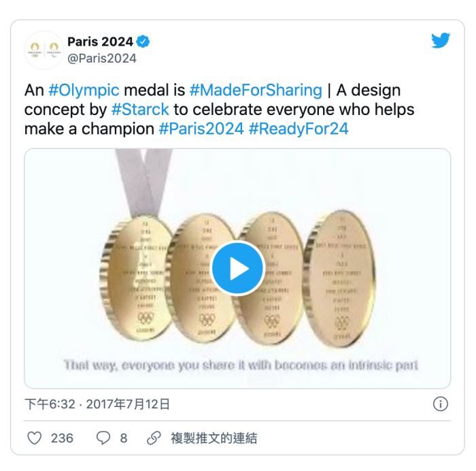Open the #MadeForSharing hashtag
The image size is (476, 471).
click(256, 90)
